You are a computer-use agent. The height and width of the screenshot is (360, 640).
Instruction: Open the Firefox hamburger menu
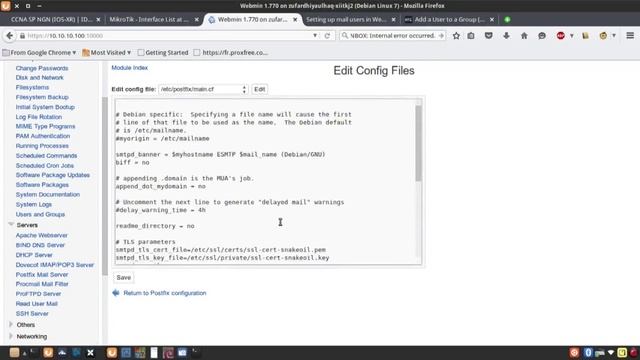[630, 36]
